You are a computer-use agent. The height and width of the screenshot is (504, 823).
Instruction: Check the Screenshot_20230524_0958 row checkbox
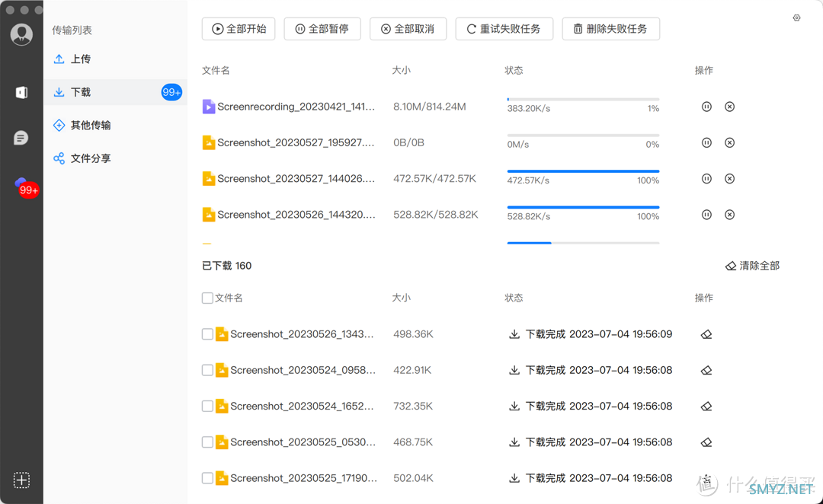(x=207, y=370)
